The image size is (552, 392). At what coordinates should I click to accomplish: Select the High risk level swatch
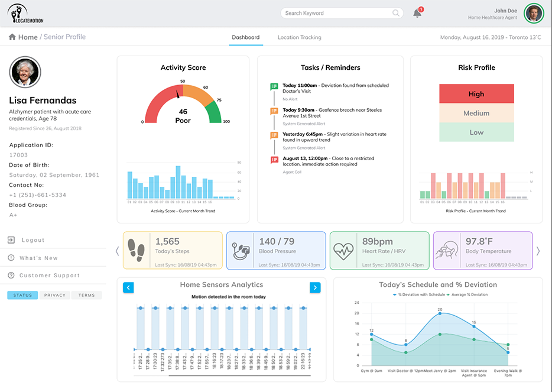tap(476, 94)
